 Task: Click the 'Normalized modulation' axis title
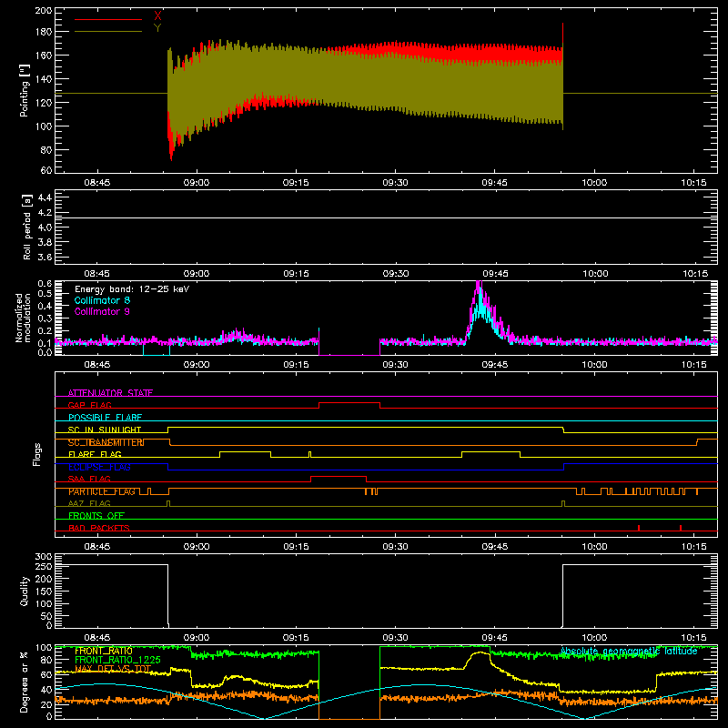click(x=24, y=318)
